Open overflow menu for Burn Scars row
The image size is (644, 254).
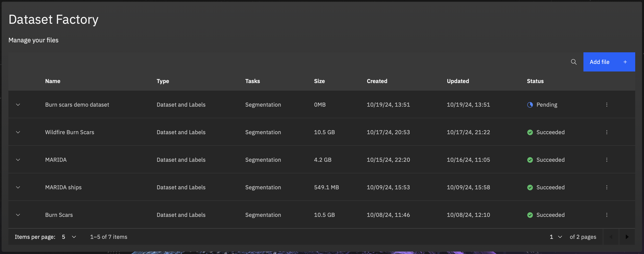pos(606,215)
